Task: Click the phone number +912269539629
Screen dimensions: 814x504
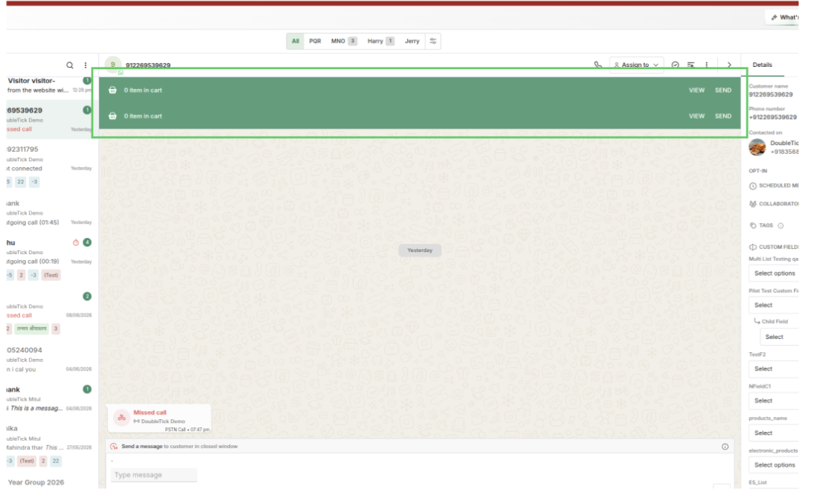Action: click(773, 117)
